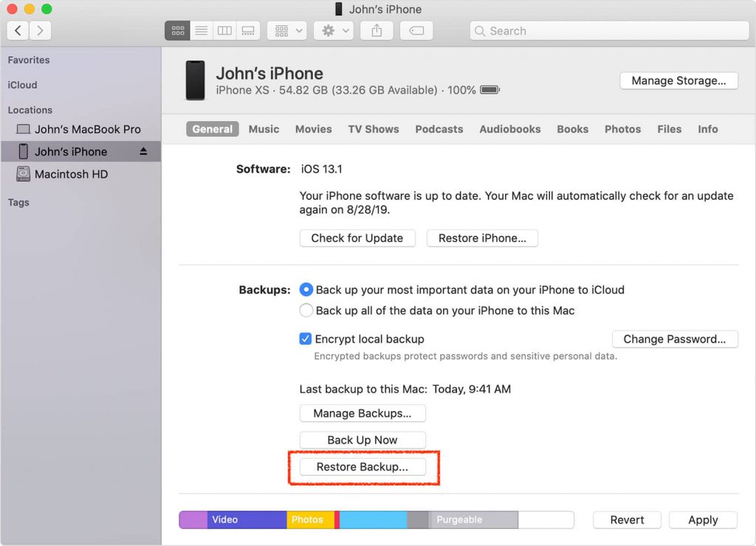Click Revert button
The width and height of the screenshot is (756, 546).
point(627,520)
